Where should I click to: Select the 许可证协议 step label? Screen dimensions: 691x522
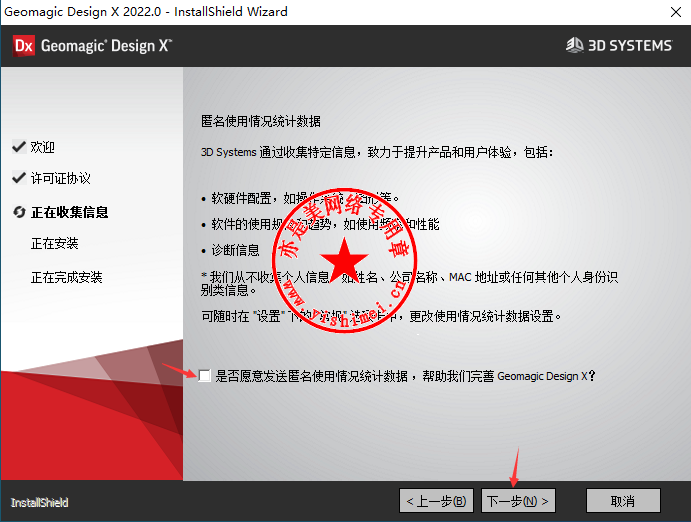pyautogui.click(x=61, y=178)
